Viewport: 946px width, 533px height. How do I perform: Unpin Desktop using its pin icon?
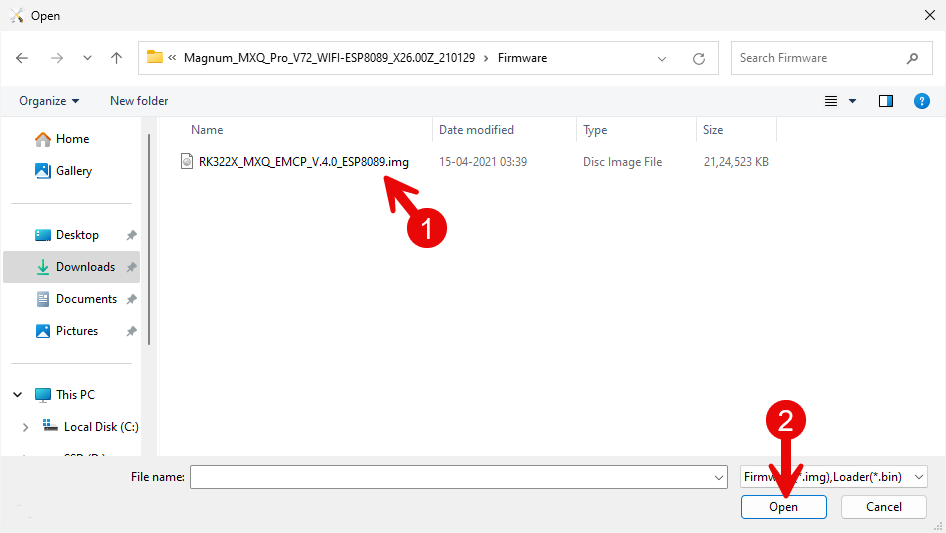point(131,235)
